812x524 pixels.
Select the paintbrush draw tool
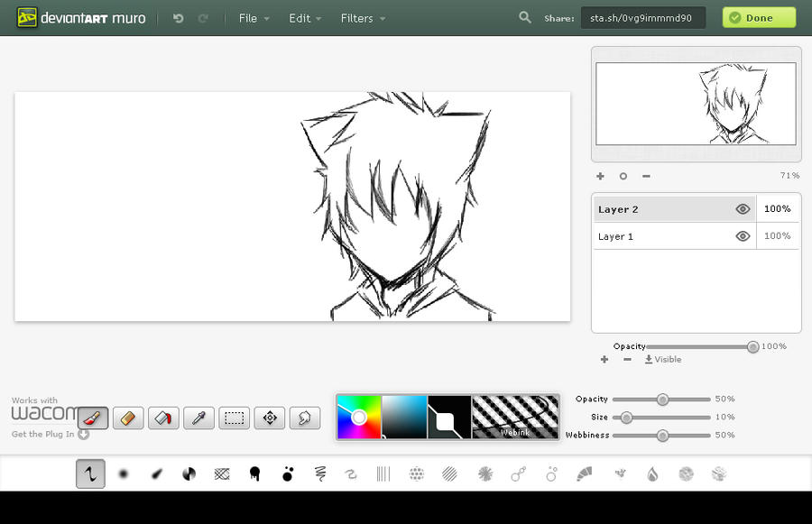pos(93,418)
